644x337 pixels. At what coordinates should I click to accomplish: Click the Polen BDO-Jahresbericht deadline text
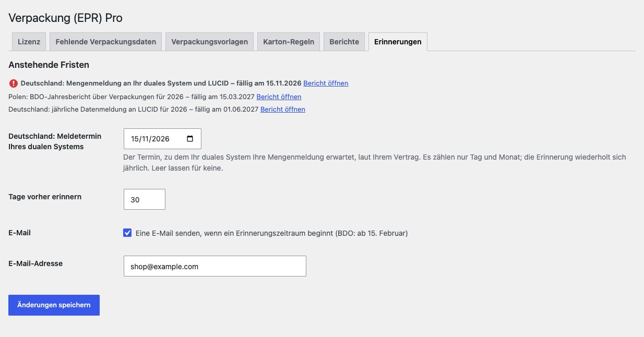pyautogui.click(x=132, y=97)
